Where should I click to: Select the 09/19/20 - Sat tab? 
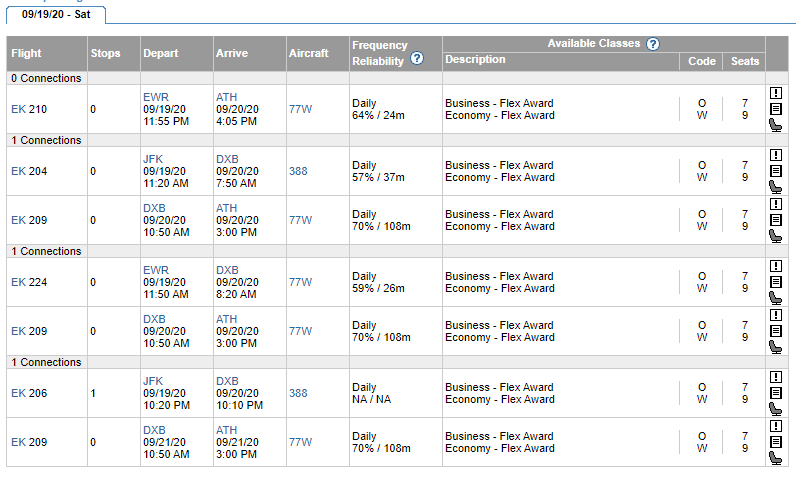point(54,15)
